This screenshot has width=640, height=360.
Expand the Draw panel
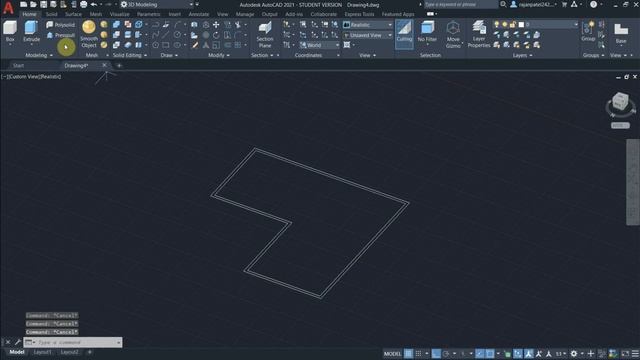[169, 55]
